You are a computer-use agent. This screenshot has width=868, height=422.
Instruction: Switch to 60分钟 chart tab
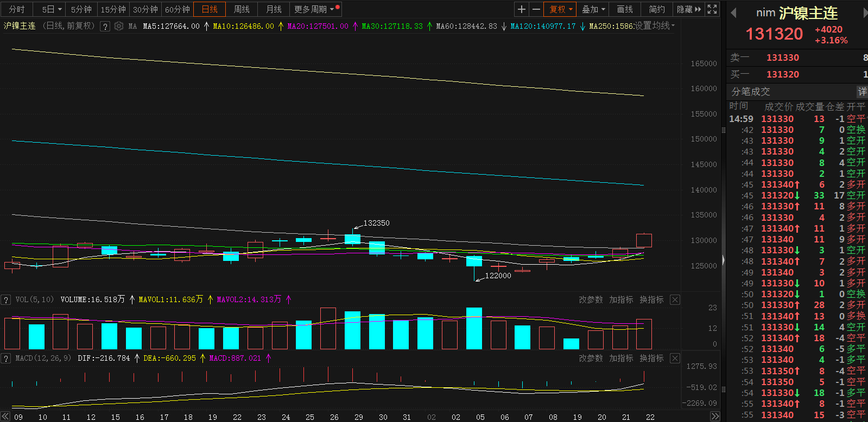point(178,9)
